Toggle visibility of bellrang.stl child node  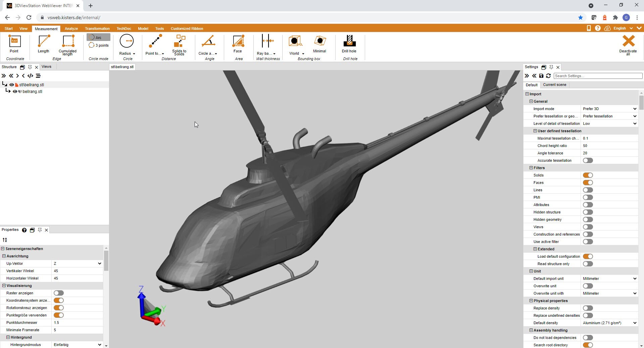(15, 91)
